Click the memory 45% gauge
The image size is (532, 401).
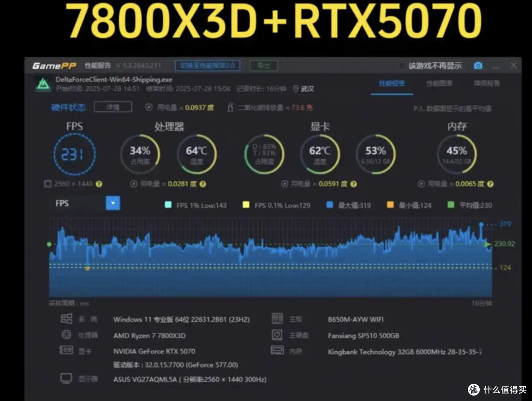pyautogui.click(x=457, y=154)
